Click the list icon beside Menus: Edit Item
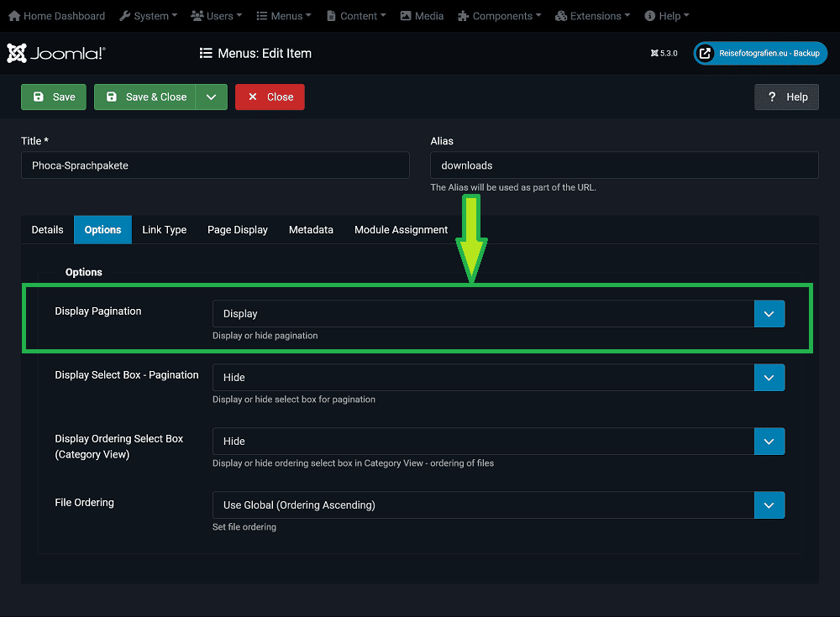The width and height of the screenshot is (840, 617). [206, 53]
